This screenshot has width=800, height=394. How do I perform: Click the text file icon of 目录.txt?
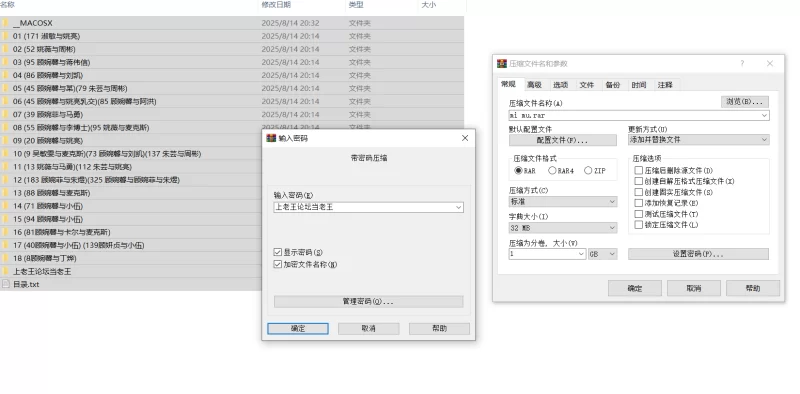point(5,284)
